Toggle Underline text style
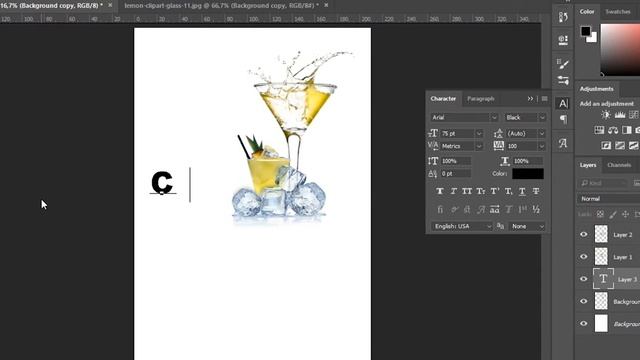Image resolution: width=640 pixels, height=360 pixels. [x=522, y=191]
